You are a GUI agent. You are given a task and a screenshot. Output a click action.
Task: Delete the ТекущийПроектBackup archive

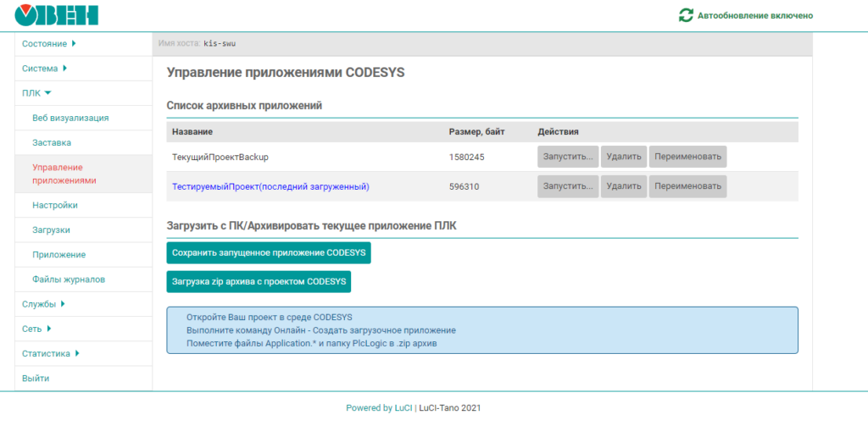tap(624, 157)
